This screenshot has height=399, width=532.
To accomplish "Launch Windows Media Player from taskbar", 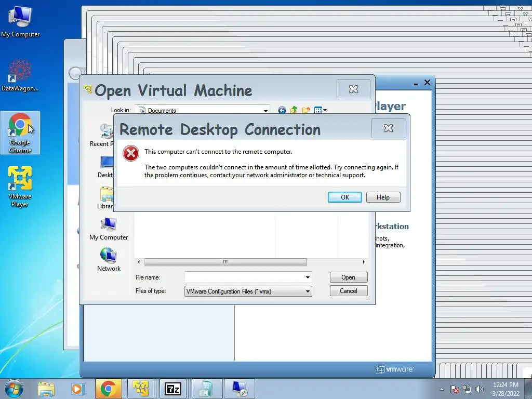I will pyautogui.click(x=77, y=389).
